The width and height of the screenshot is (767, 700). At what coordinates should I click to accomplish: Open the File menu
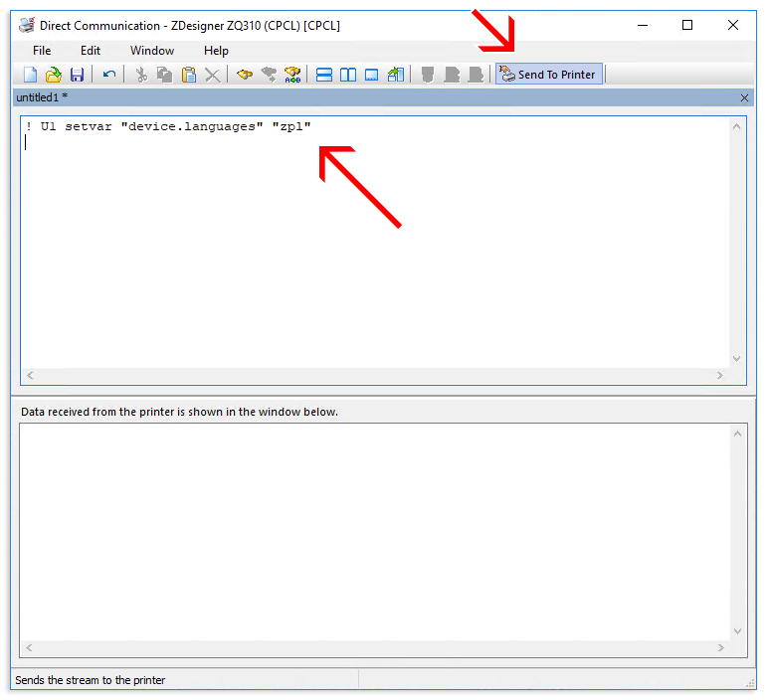(42, 51)
